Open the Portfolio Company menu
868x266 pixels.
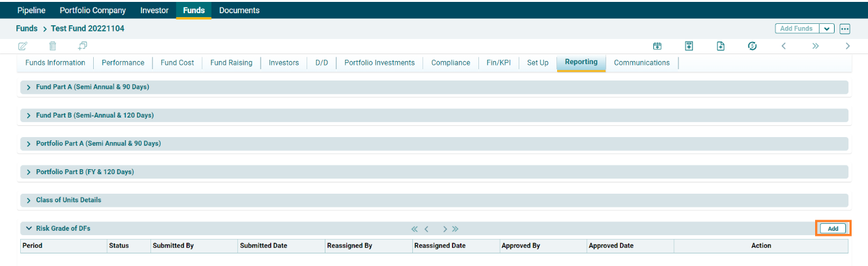point(93,10)
